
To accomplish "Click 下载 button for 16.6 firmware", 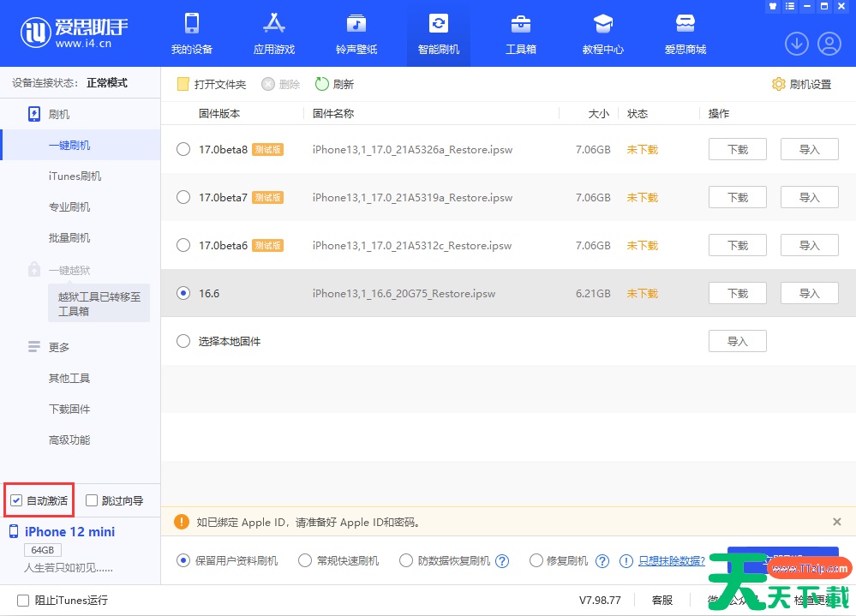I will pyautogui.click(x=737, y=293).
